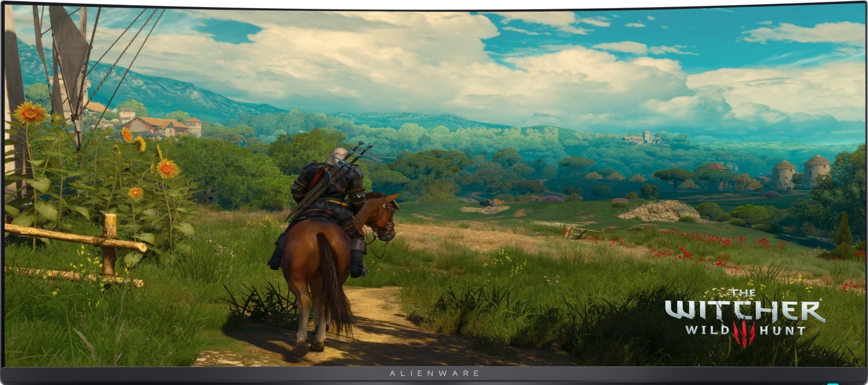Click the twin round stone towers
Image resolution: width=868 pixels, height=385 pixels.
800,172
